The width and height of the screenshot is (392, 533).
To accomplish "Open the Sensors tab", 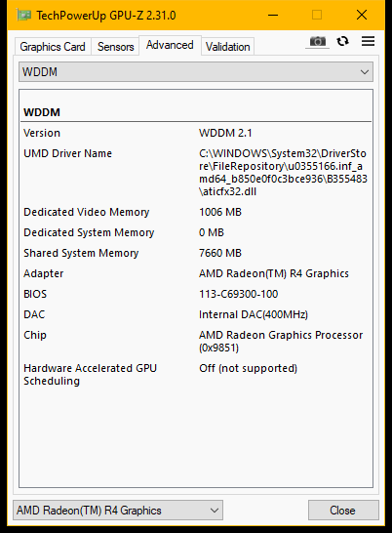I will click(x=115, y=47).
